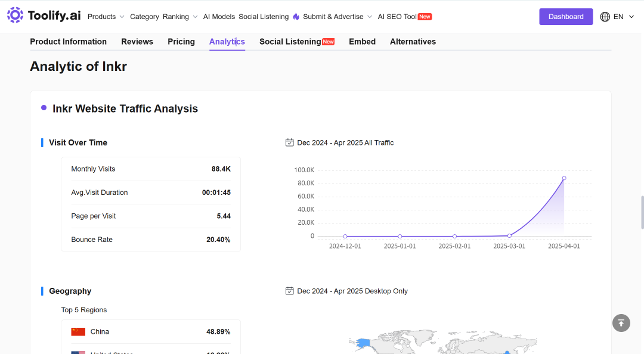Click the globe language icon
This screenshot has width=644, height=354.
[605, 17]
